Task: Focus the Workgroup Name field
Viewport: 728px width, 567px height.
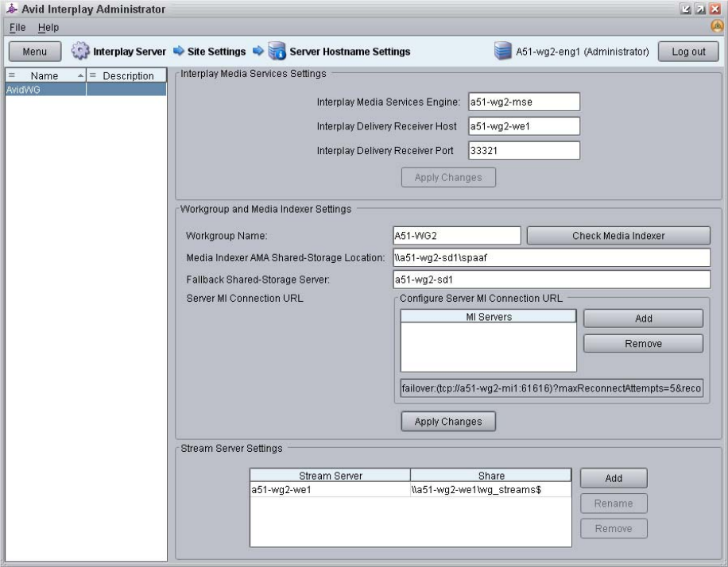Action: 456,236
